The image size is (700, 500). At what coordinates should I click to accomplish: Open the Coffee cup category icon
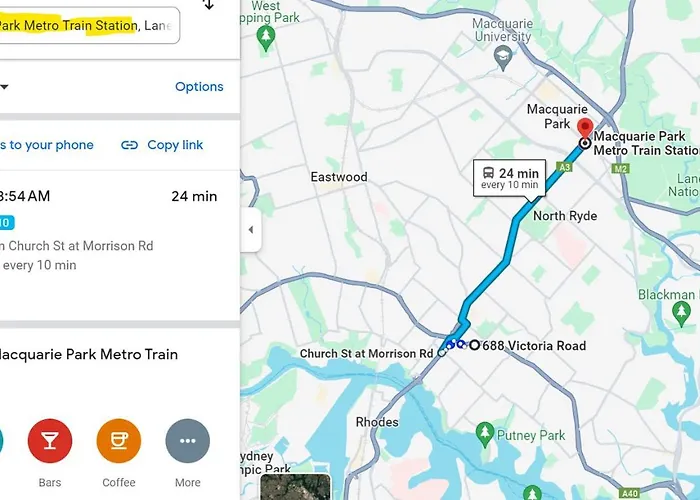119,441
